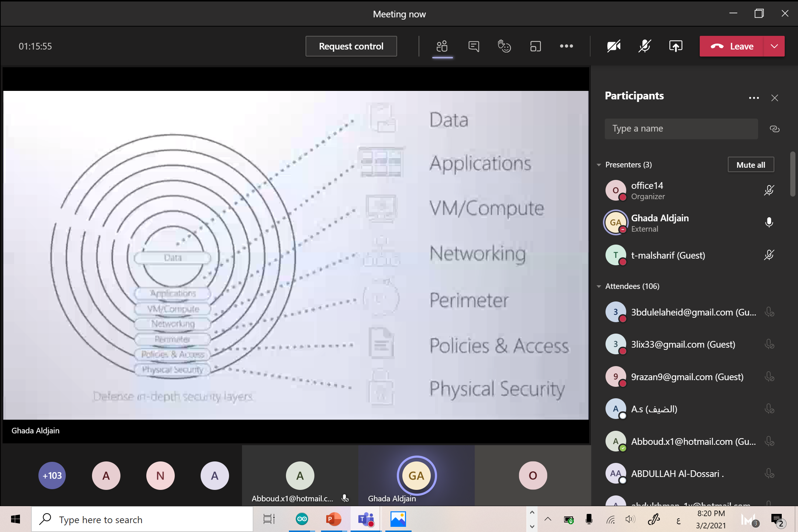Toggle the show participants icon

(x=442, y=46)
